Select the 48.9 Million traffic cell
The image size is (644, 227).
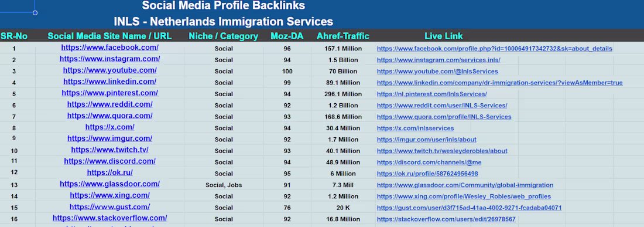click(x=343, y=162)
